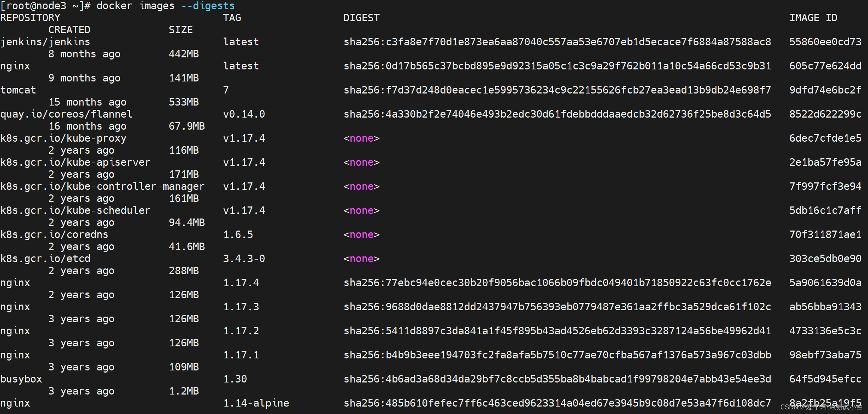Image resolution: width=868 pixels, height=414 pixels.
Task: Click image ID 303ce5db0e90
Action: 825,259
